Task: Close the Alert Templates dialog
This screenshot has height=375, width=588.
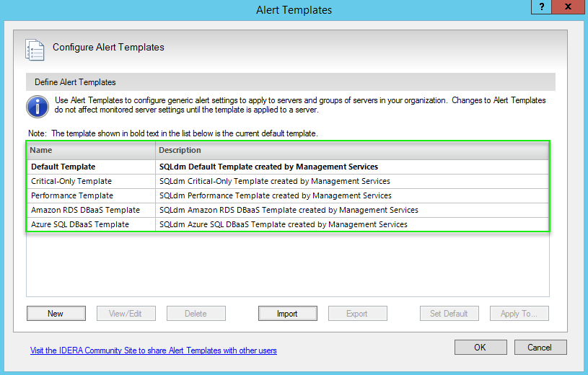Action: [x=568, y=7]
